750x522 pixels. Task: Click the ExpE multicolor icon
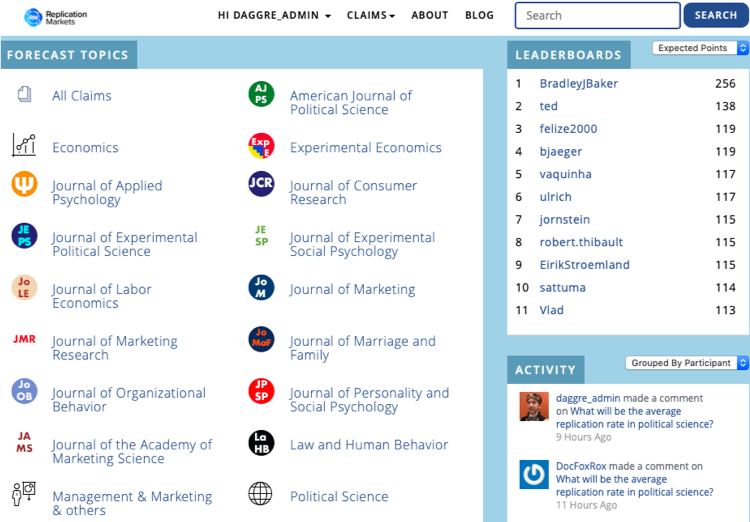(x=261, y=146)
